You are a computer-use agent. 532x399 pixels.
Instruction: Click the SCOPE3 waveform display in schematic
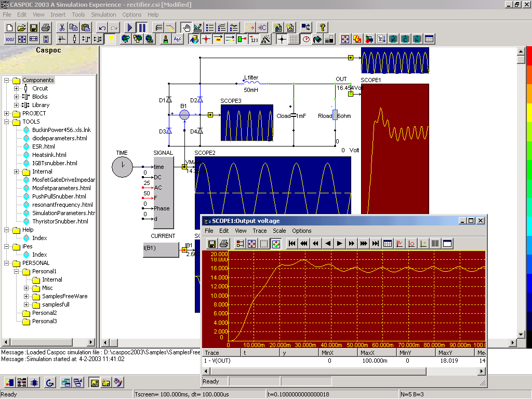tap(247, 123)
